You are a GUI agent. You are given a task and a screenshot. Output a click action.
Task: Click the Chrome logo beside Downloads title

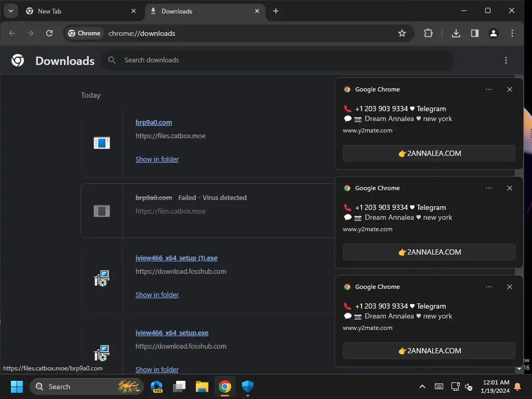pyautogui.click(x=18, y=60)
